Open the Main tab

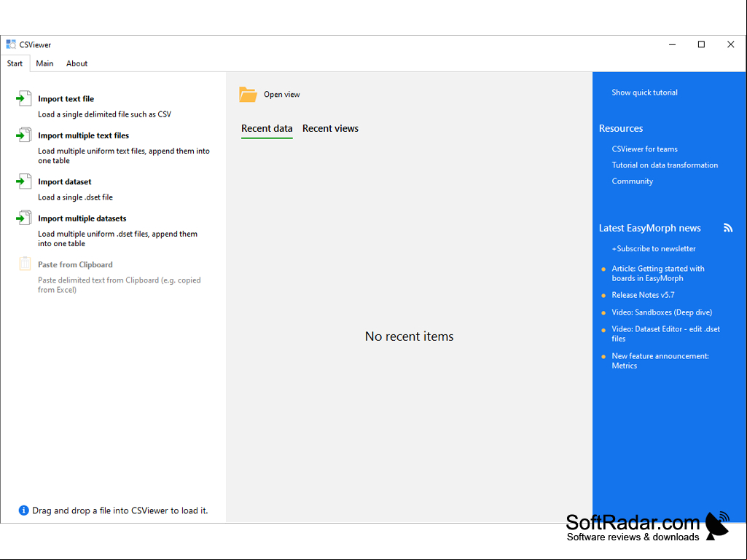44,63
